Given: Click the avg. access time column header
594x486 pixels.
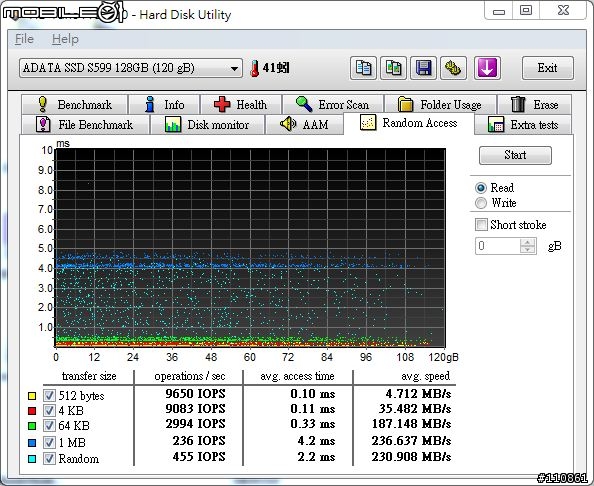Looking at the screenshot, I should point(297,376).
